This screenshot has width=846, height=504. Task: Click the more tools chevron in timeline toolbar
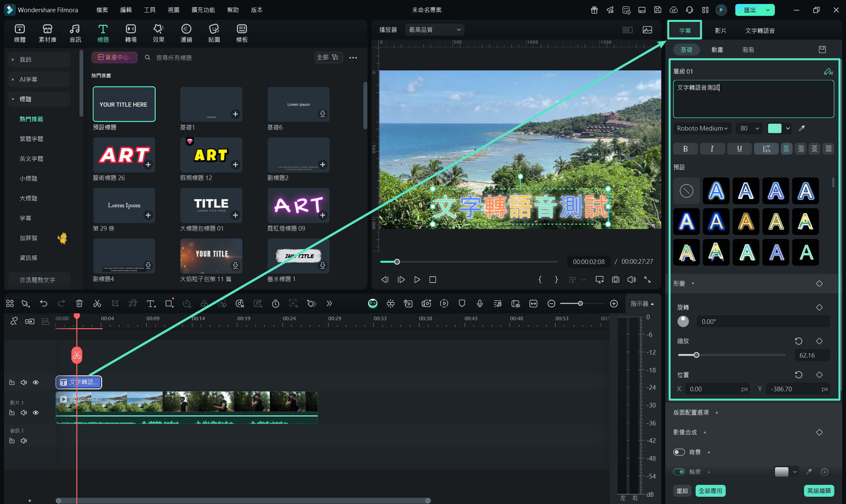point(329,303)
